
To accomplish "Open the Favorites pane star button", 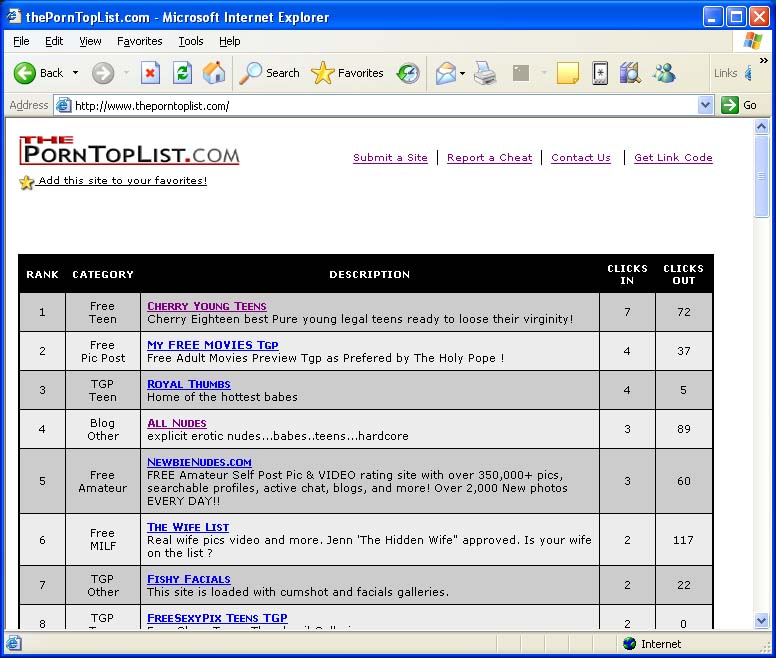I will (x=347, y=73).
